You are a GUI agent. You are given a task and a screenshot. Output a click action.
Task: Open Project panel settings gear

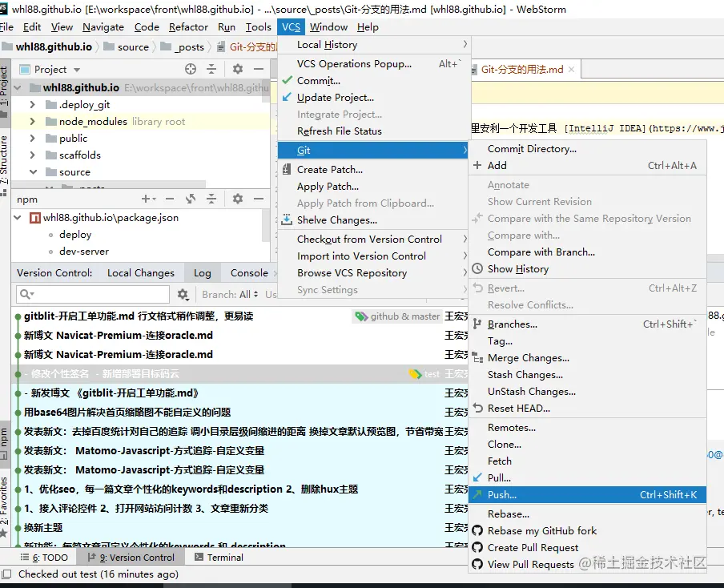[x=237, y=69]
